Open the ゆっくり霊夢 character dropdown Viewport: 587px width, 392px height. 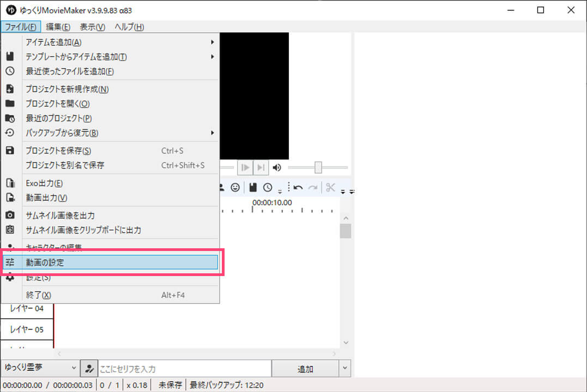(40, 369)
